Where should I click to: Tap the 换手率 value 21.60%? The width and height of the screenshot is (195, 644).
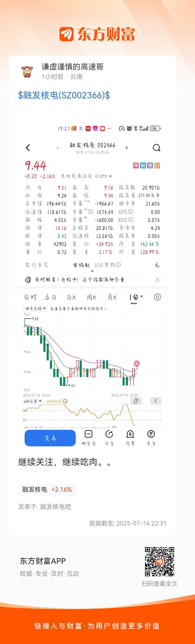click(153, 204)
